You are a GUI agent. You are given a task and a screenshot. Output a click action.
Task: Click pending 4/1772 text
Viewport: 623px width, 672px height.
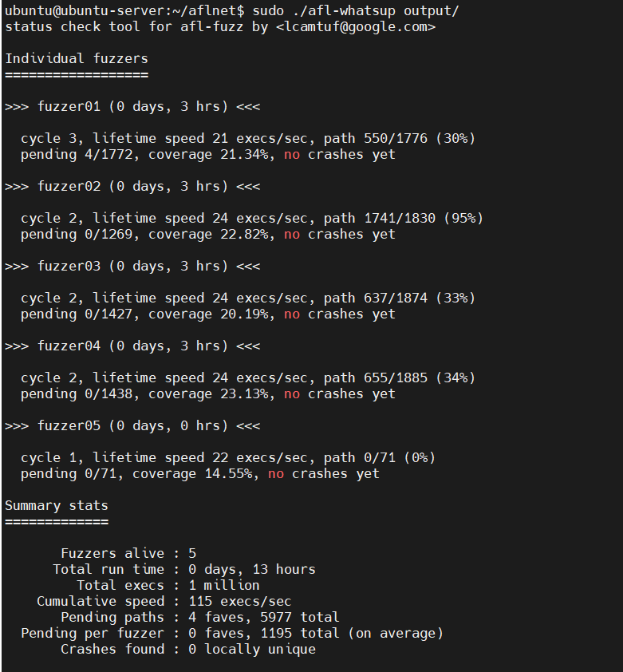(x=77, y=154)
